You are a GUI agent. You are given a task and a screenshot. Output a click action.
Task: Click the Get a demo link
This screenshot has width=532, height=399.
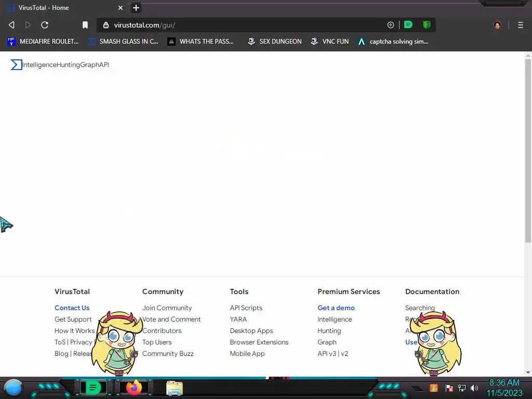(336, 308)
